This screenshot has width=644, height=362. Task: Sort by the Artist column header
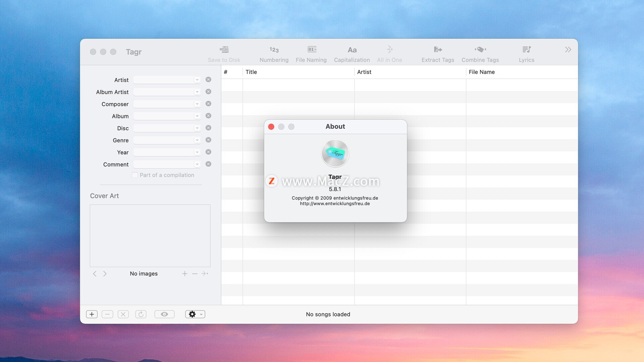tap(410, 72)
